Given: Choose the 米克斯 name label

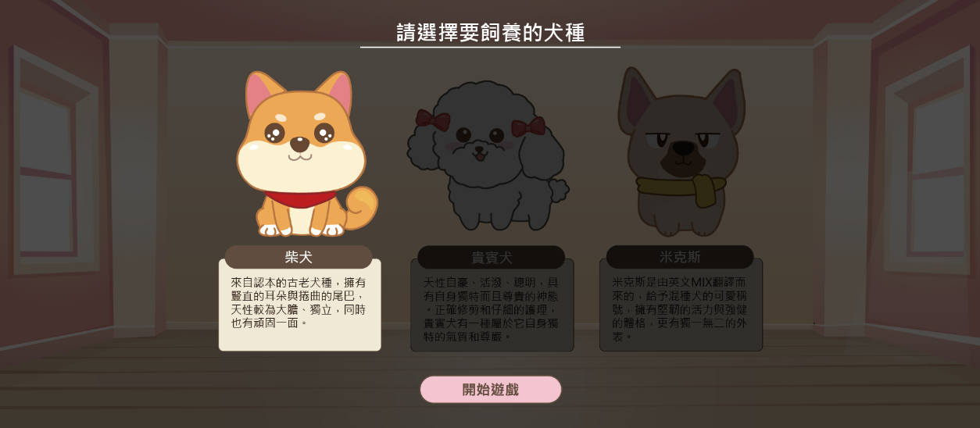Looking at the screenshot, I should (x=680, y=257).
